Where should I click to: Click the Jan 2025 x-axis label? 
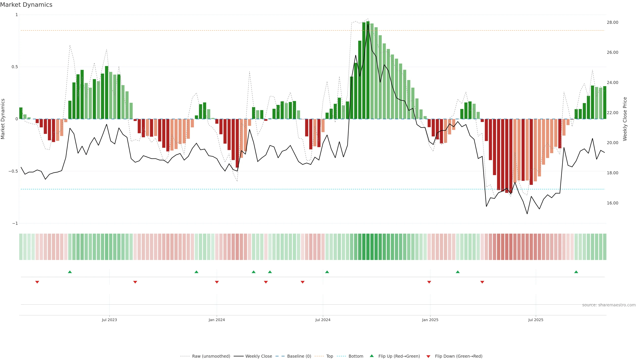[430, 320]
